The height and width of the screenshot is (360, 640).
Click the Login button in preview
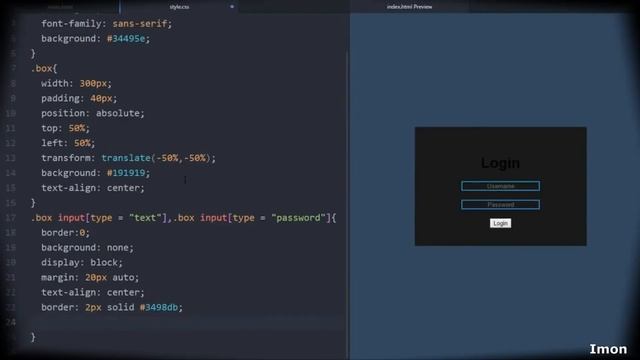pos(500,223)
